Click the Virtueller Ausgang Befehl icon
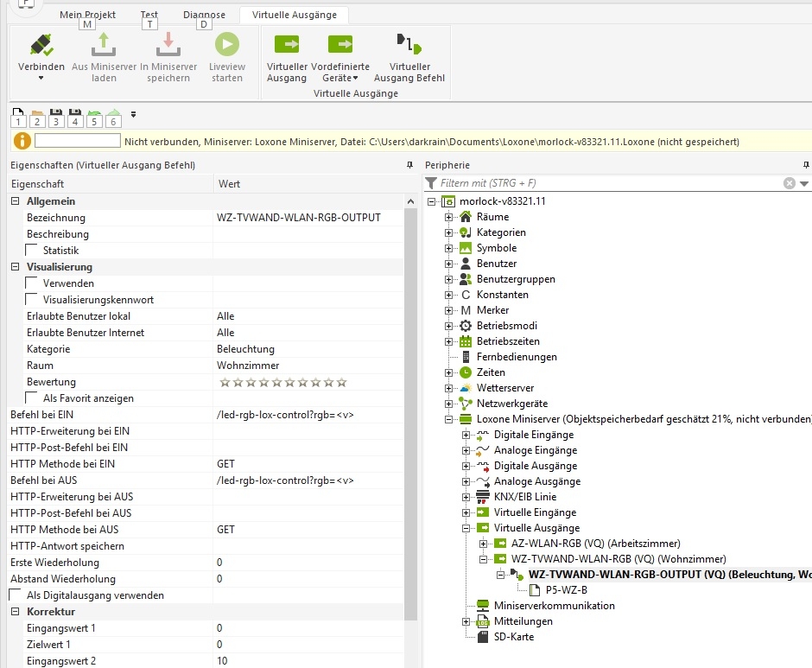812x668 pixels. [x=409, y=45]
